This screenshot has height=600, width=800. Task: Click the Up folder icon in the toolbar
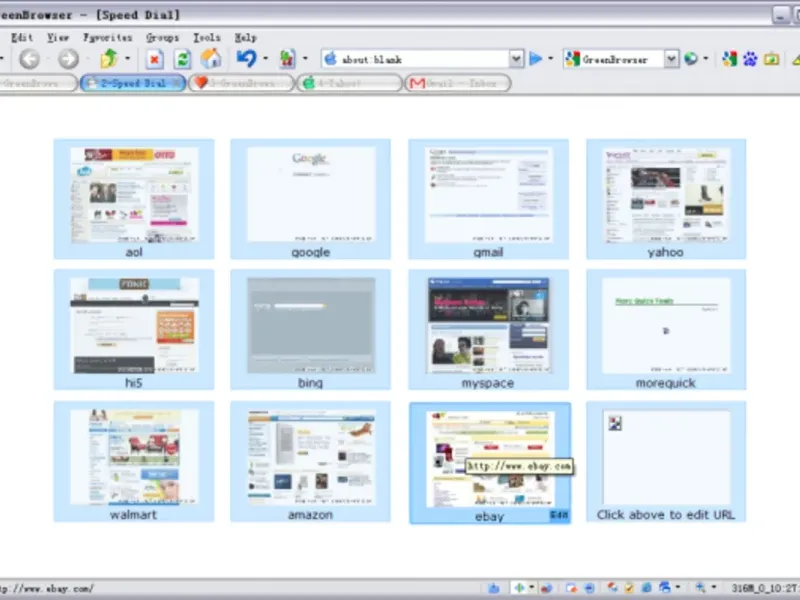point(109,59)
